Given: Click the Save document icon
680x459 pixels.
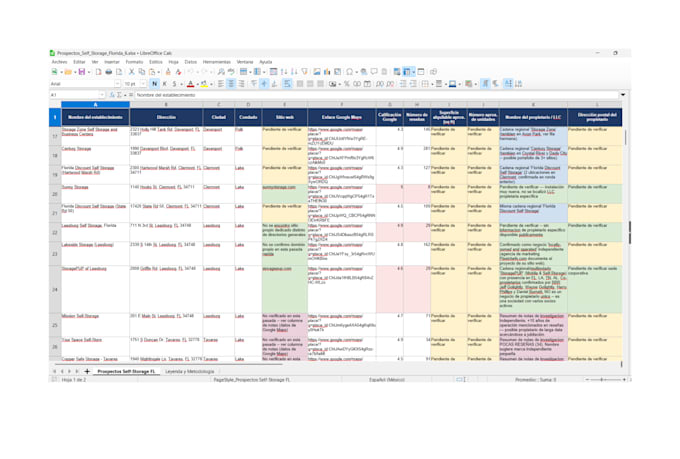Looking at the screenshot, I should point(82,72).
